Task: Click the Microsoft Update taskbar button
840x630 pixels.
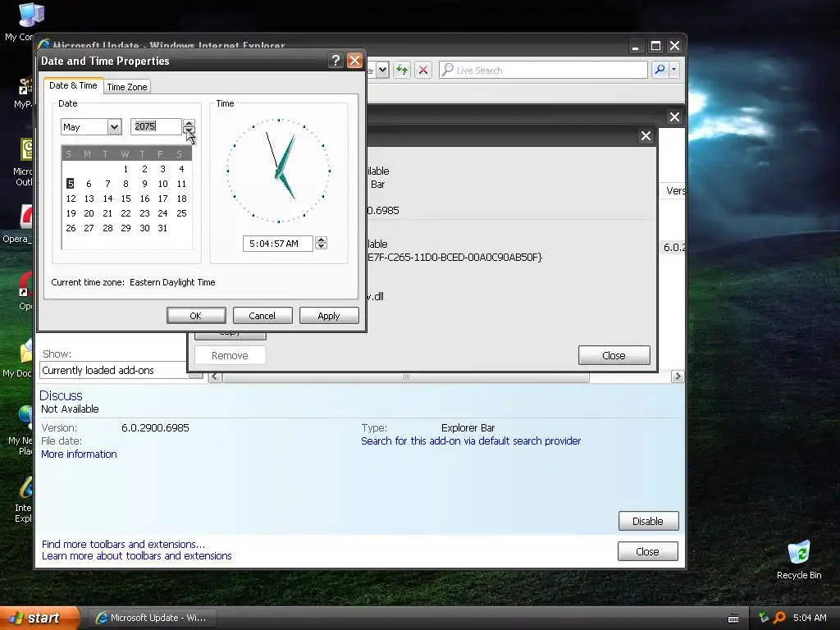Action: (x=152, y=618)
